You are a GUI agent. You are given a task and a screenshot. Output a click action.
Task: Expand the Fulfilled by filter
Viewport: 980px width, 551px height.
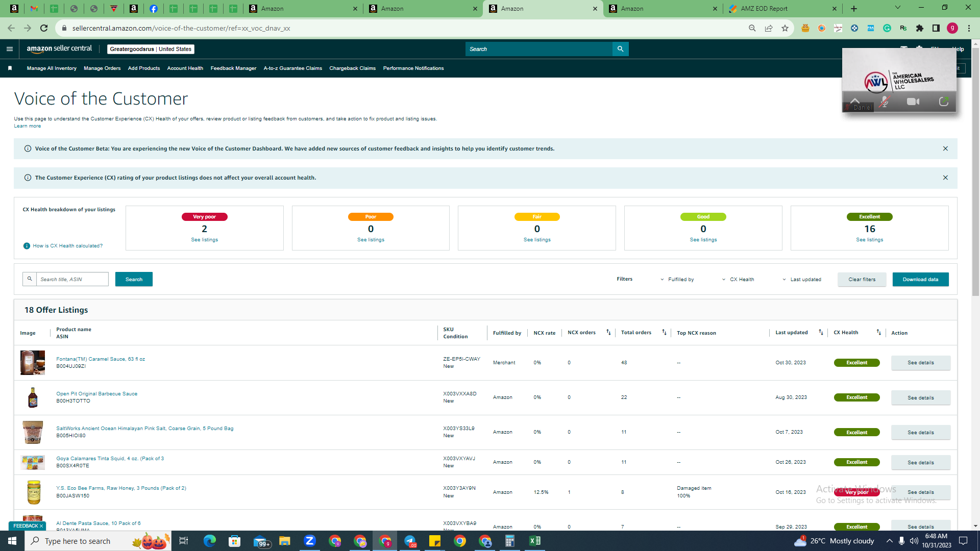click(677, 280)
